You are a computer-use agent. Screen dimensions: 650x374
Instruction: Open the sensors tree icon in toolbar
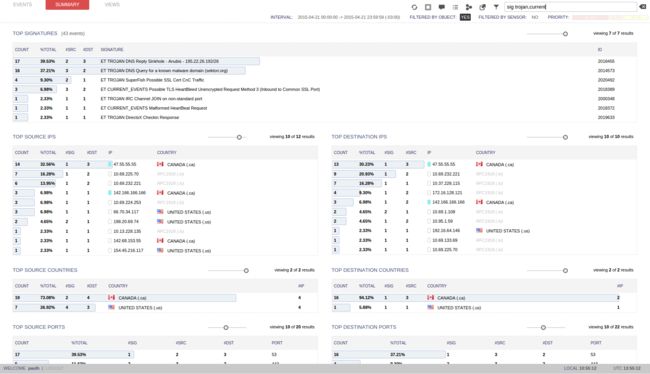469,7
